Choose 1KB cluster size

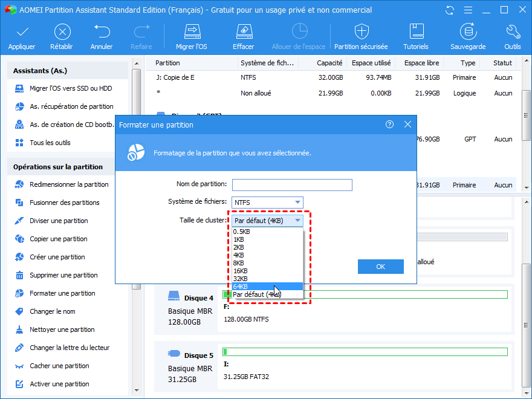267,239
